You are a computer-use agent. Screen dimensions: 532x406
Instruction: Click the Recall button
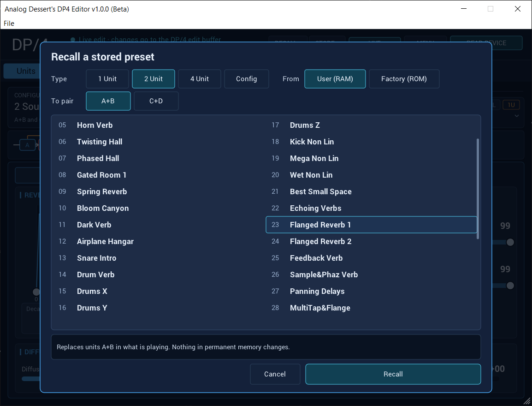tap(393, 374)
